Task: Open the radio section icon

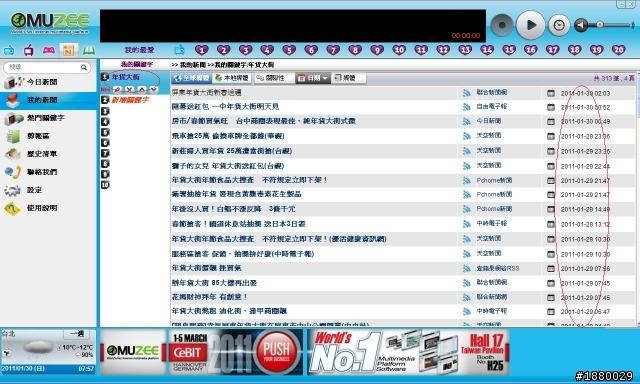Action: tap(9, 51)
